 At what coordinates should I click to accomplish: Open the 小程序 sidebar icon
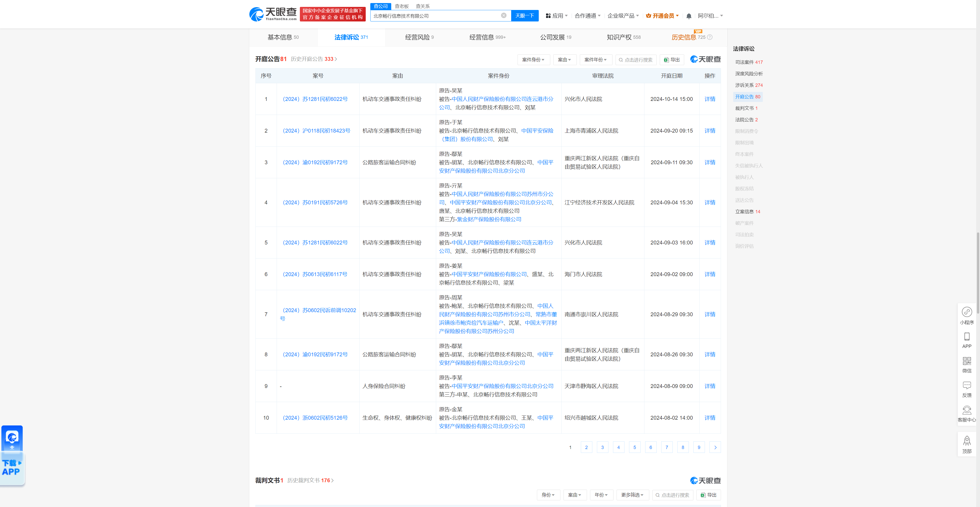point(967,316)
